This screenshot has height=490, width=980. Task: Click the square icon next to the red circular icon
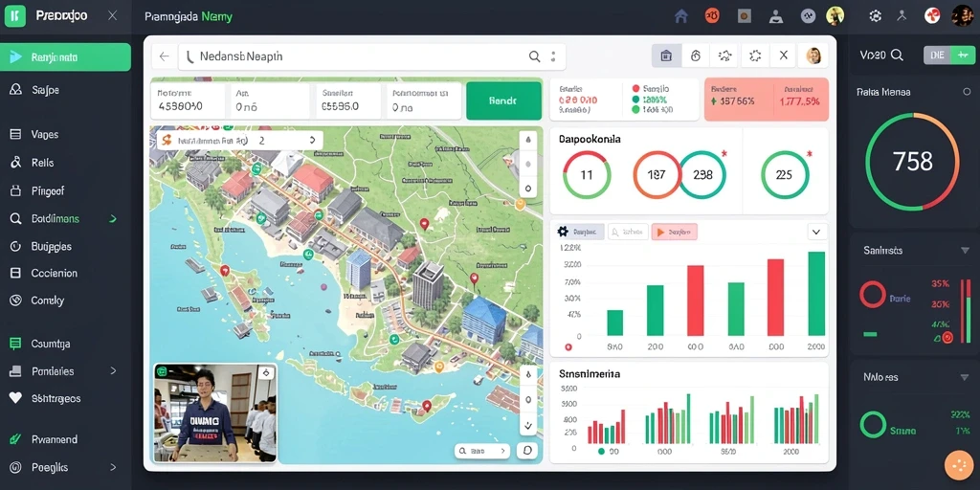(744, 16)
